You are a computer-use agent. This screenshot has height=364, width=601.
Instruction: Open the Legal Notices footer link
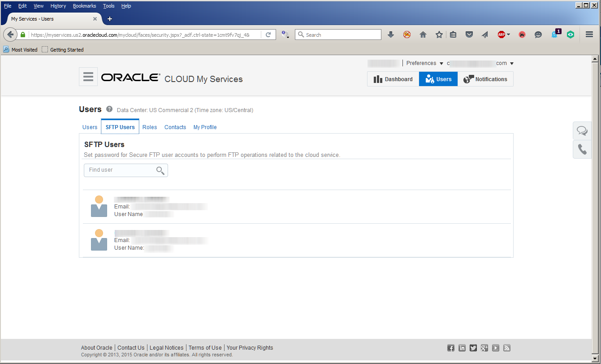(x=167, y=348)
